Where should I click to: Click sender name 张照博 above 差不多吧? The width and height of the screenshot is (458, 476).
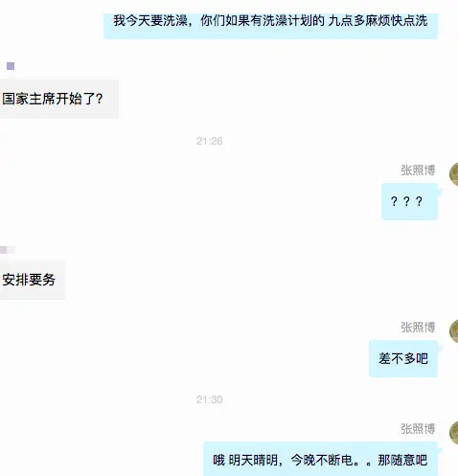tap(418, 328)
